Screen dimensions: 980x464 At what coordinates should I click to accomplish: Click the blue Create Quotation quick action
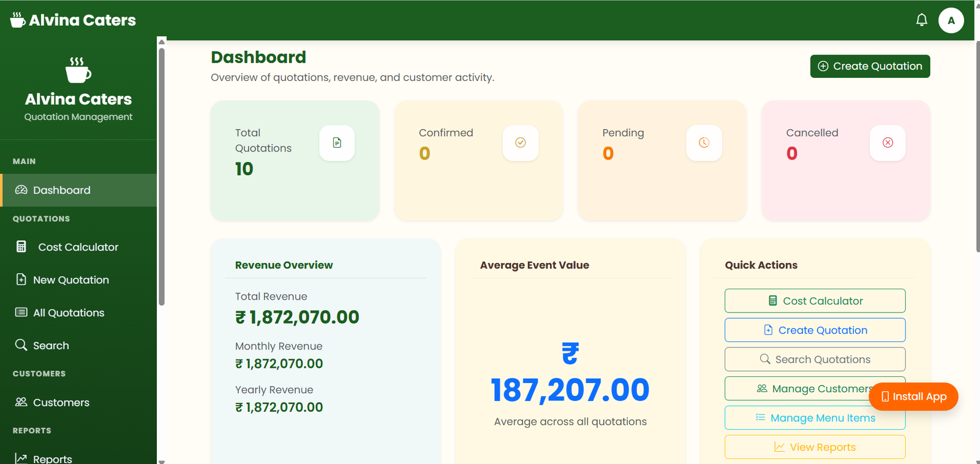[x=815, y=330]
